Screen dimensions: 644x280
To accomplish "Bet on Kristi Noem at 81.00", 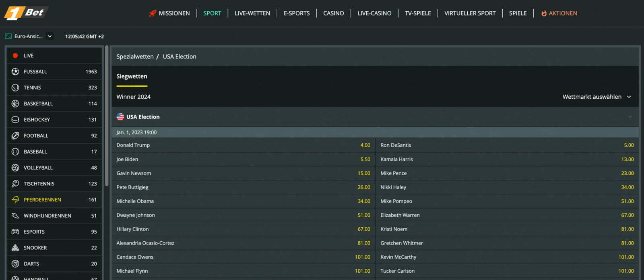I will tap(507, 229).
